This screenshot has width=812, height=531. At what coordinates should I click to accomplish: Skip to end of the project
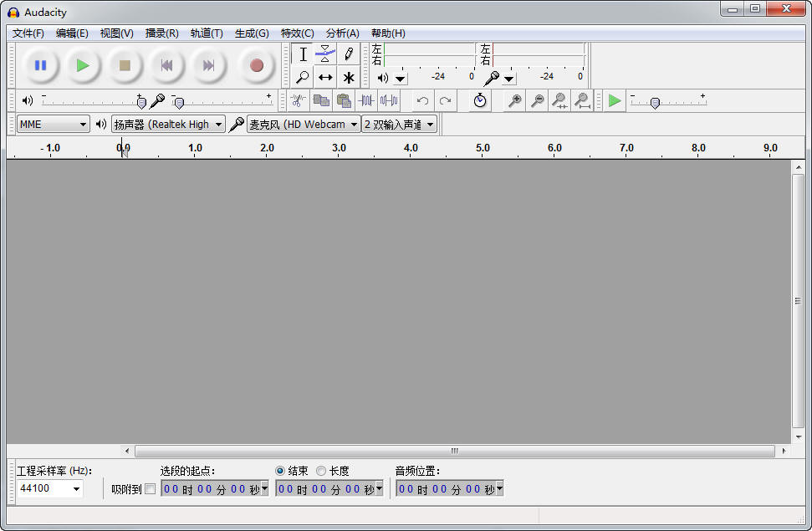[x=208, y=65]
